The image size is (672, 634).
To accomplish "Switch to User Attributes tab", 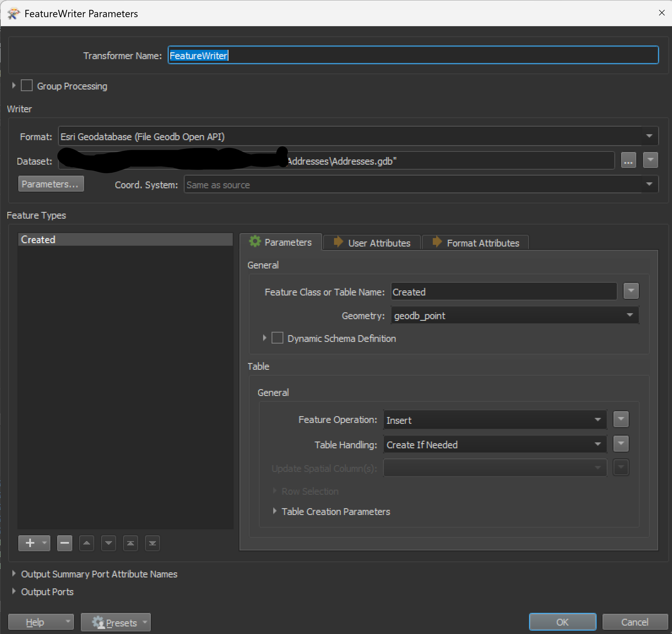I will coord(372,243).
